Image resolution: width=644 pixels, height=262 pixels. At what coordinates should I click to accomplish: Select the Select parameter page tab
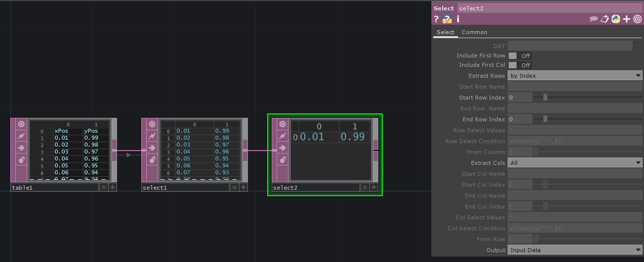(x=445, y=32)
